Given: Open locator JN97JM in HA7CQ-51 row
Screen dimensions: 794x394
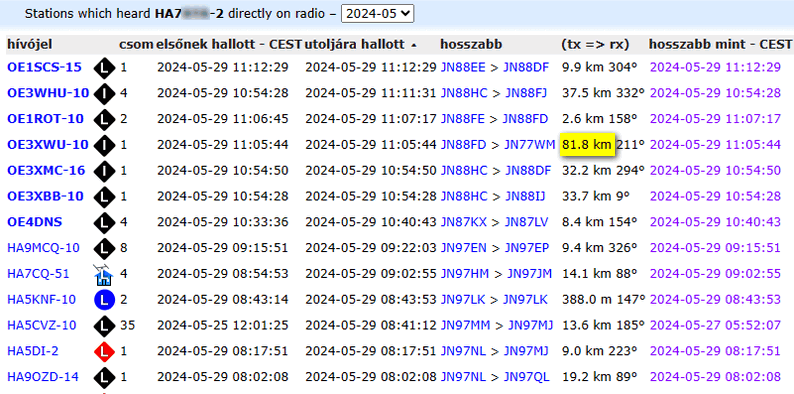Looking at the screenshot, I should 530,273.
